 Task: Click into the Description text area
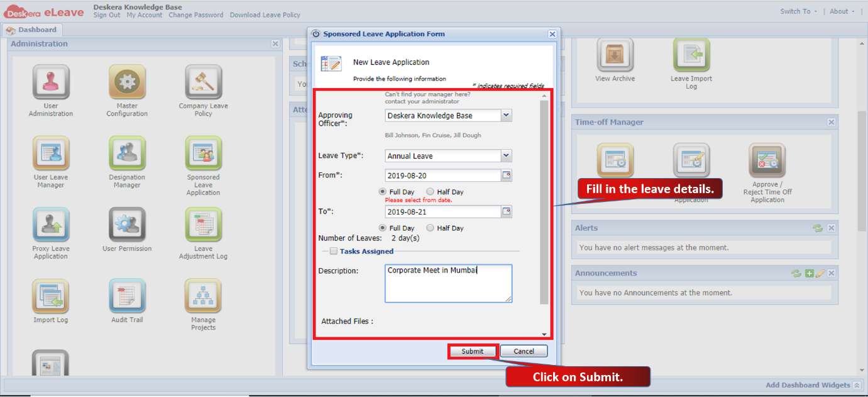pyautogui.click(x=449, y=283)
